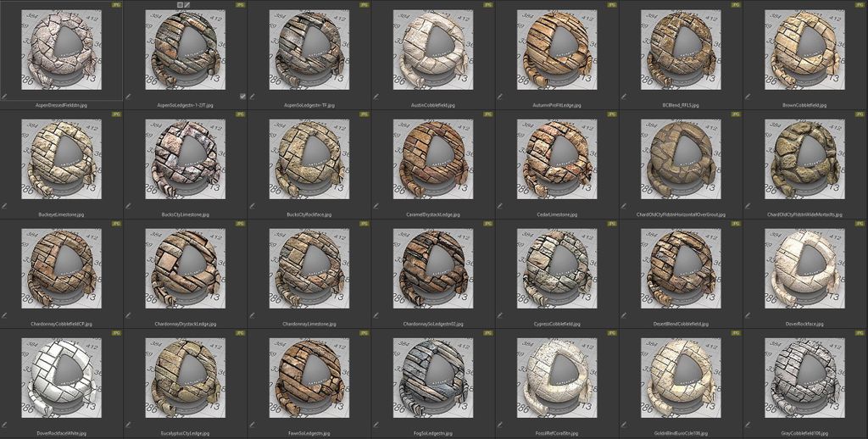Click the ChardonnayLimestone.jpg filename label

309,324
